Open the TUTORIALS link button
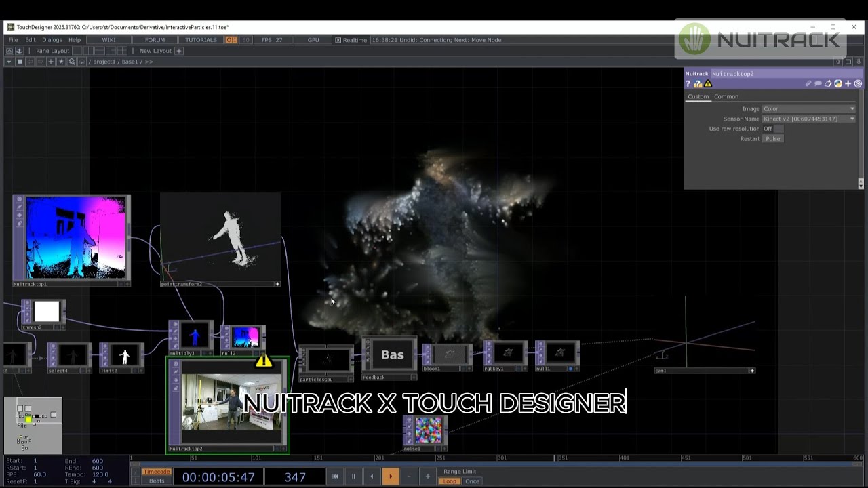868x488 pixels. click(x=201, y=40)
